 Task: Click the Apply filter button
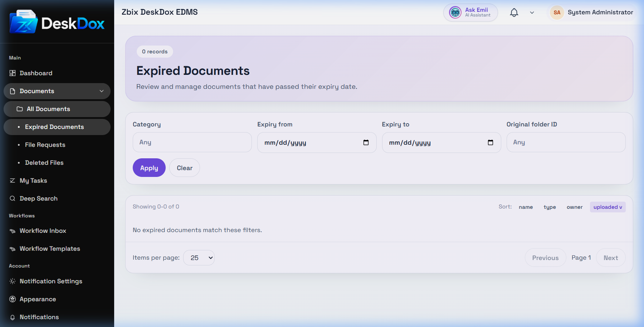coord(149,168)
